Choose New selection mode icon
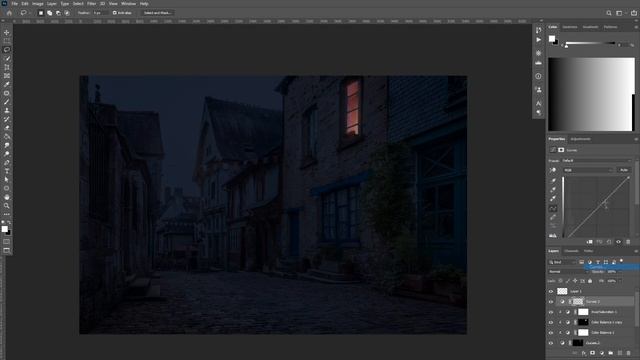Viewport: 640px width, 360px height. coord(41,13)
